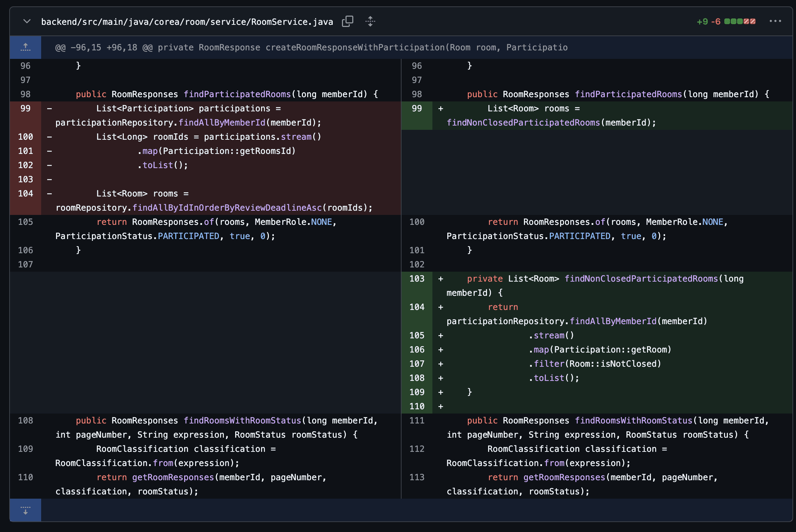Click the diffstat colored squares indicator

point(740,21)
